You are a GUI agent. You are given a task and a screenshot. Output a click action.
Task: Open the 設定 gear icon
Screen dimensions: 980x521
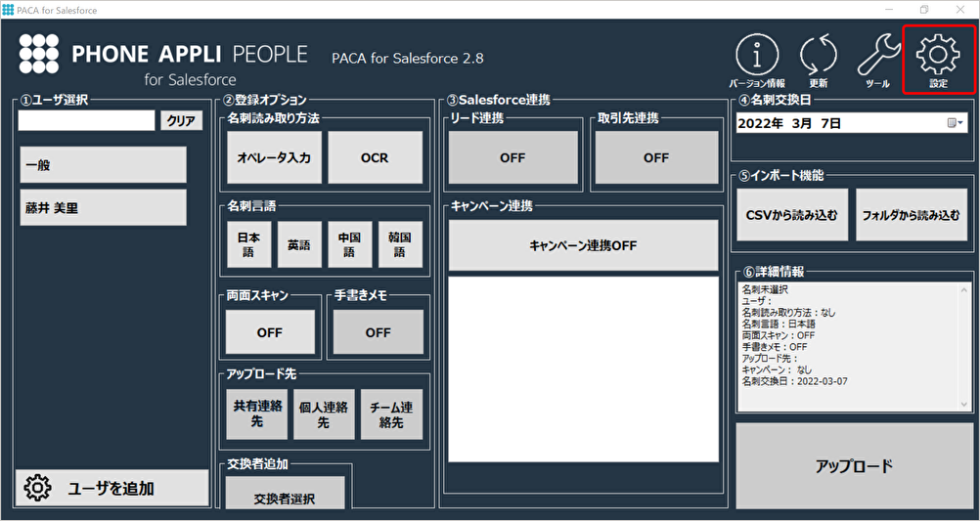[x=938, y=61]
